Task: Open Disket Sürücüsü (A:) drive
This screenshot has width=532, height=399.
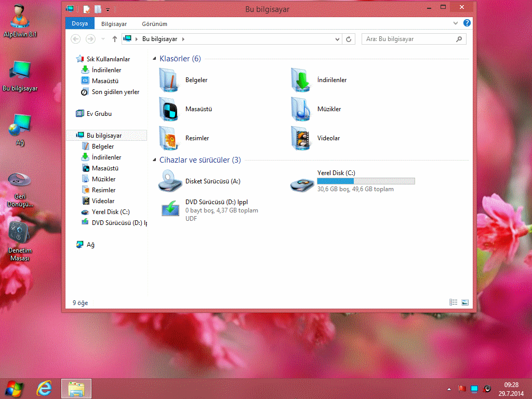Action: click(x=169, y=181)
